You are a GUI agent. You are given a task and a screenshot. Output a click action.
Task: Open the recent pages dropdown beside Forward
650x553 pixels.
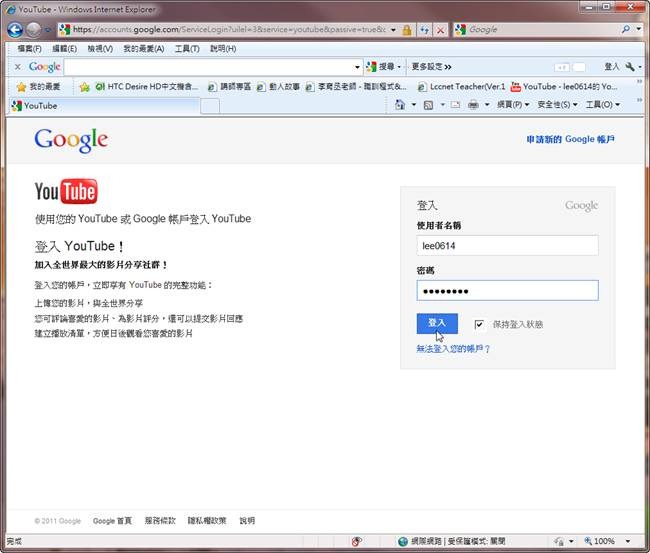coord(48,30)
